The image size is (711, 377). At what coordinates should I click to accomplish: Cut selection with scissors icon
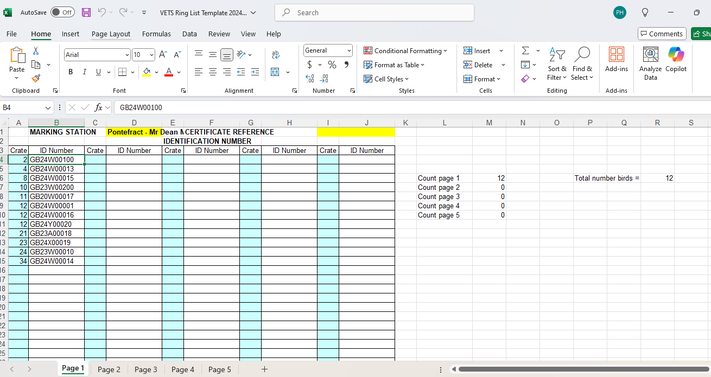point(36,51)
